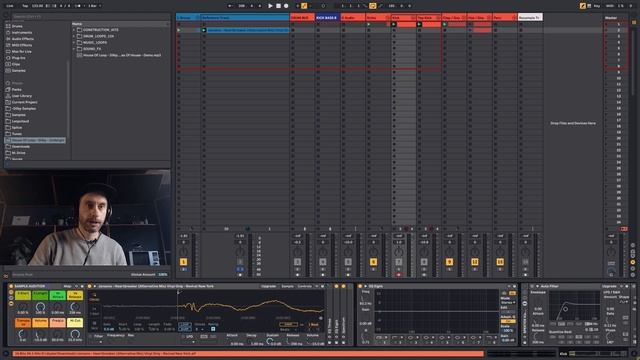Toggle track activator number 9

coord(449,262)
